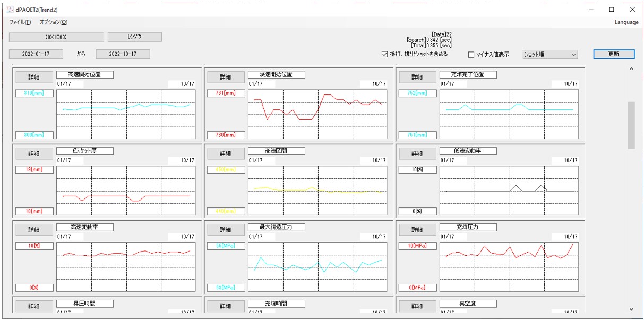Click the 昇圧時間 title label
Image resolution: width=644 pixels, height=320 pixels.
point(85,304)
